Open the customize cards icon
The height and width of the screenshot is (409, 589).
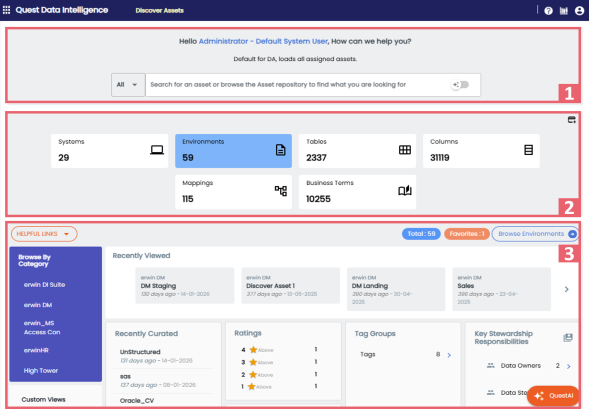point(571,120)
